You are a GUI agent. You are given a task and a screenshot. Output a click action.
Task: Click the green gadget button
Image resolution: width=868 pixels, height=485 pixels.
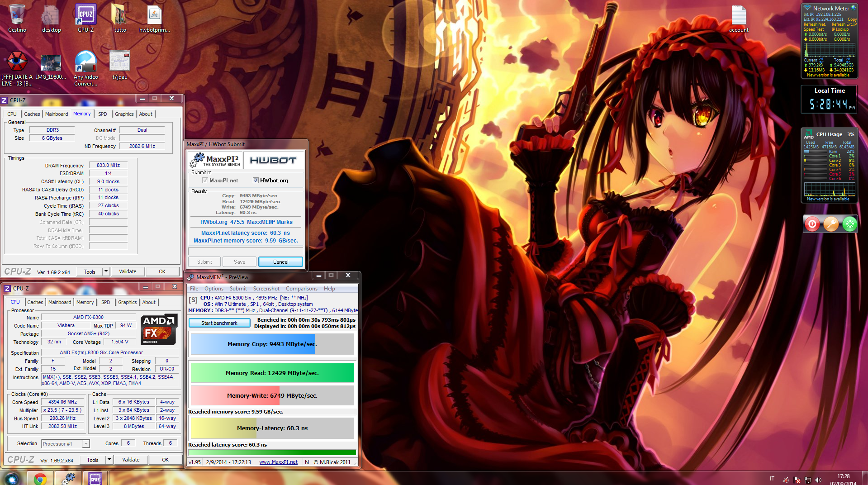[x=850, y=223]
